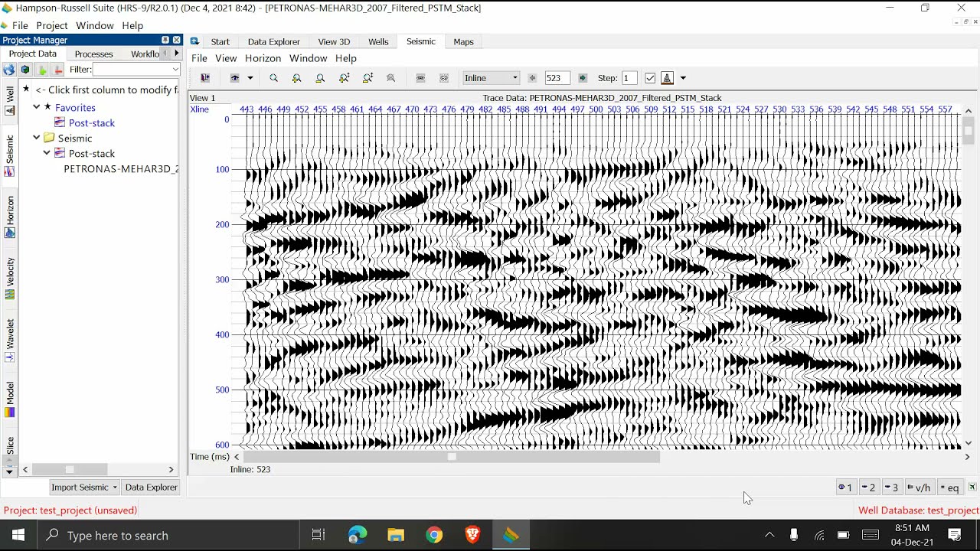Click the zoom-in magnifier with plus

[296, 78]
